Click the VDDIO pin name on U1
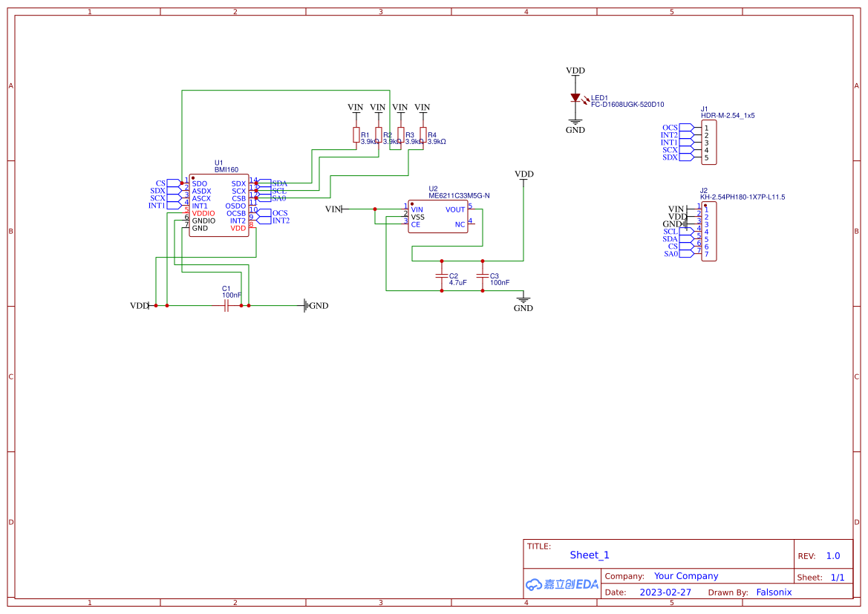 coord(203,213)
